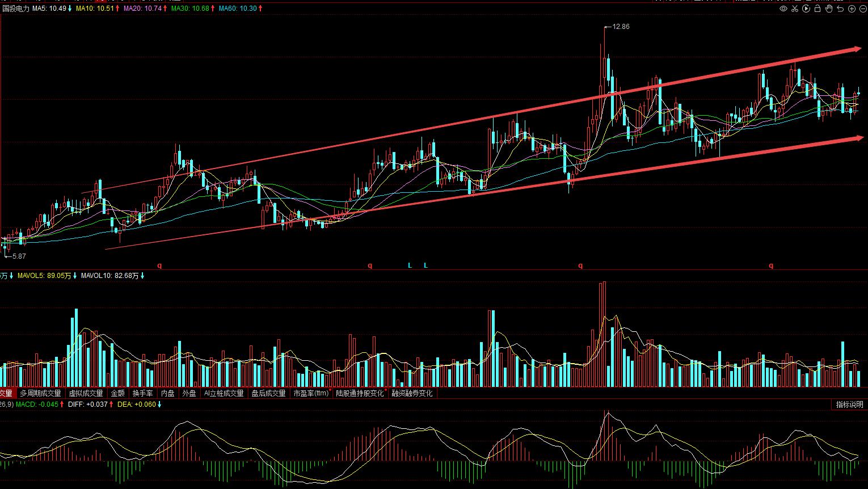
Task: Click the 5.87 low price label
Action: click(x=19, y=256)
